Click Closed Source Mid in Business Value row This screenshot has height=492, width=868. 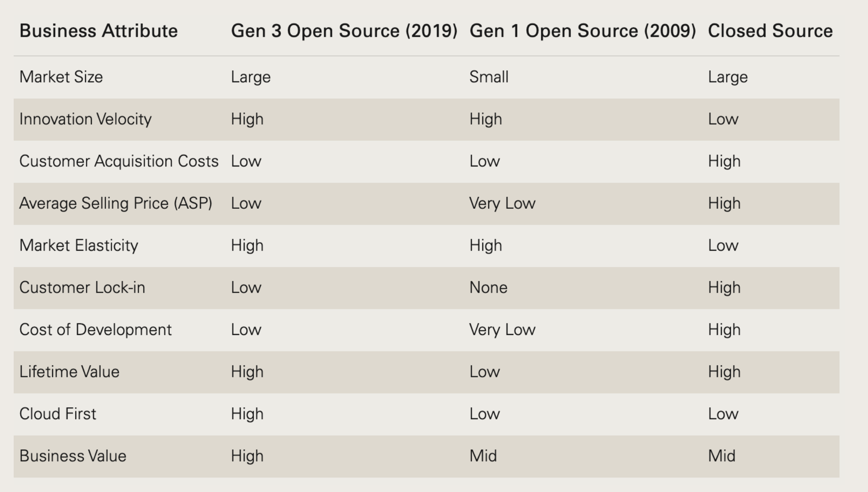(x=721, y=456)
